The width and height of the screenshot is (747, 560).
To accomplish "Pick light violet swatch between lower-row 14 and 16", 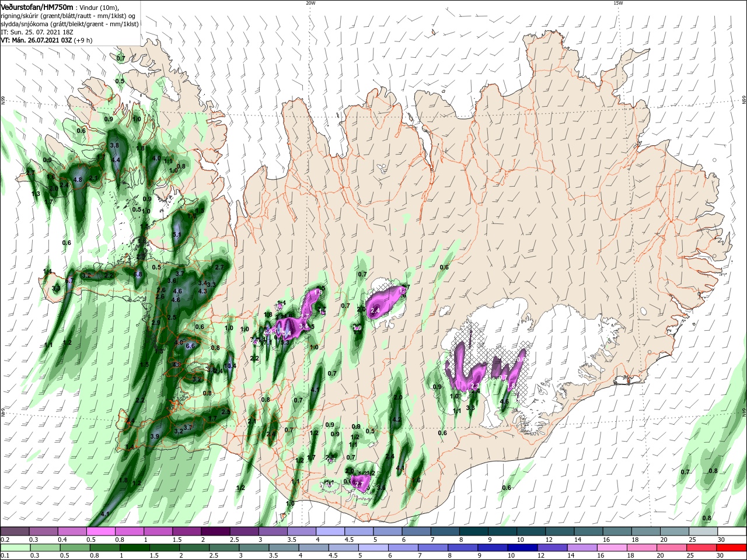I will point(582,548).
